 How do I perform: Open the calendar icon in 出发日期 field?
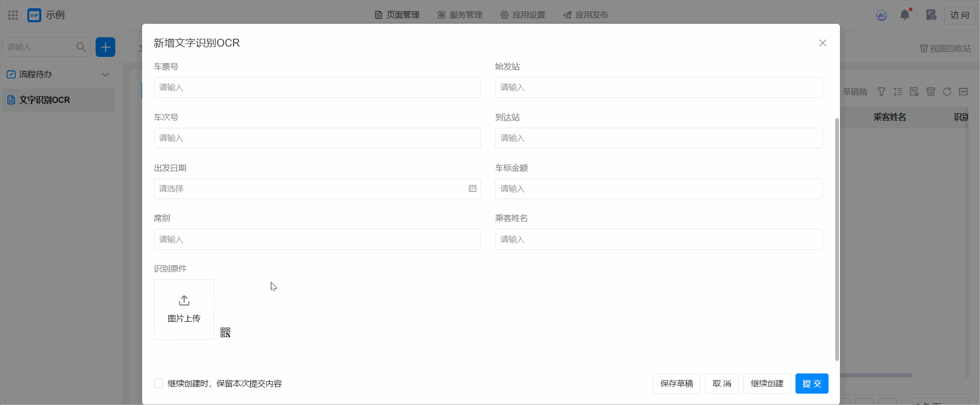(x=472, y=189)
